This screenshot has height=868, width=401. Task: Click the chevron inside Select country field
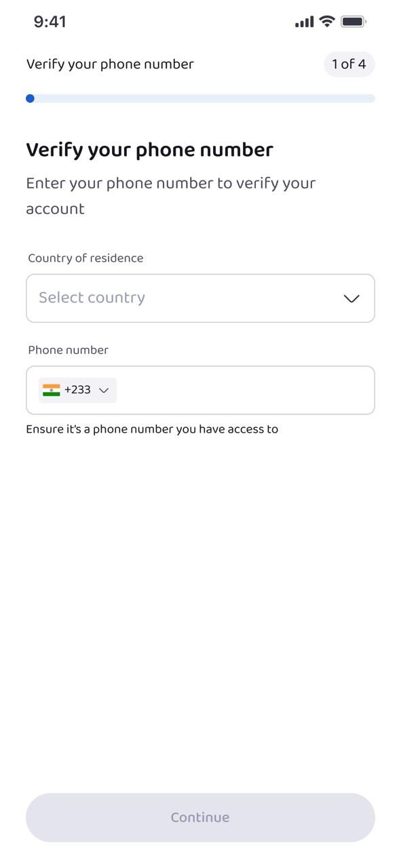pyautogui.click(x=351, y=298)
